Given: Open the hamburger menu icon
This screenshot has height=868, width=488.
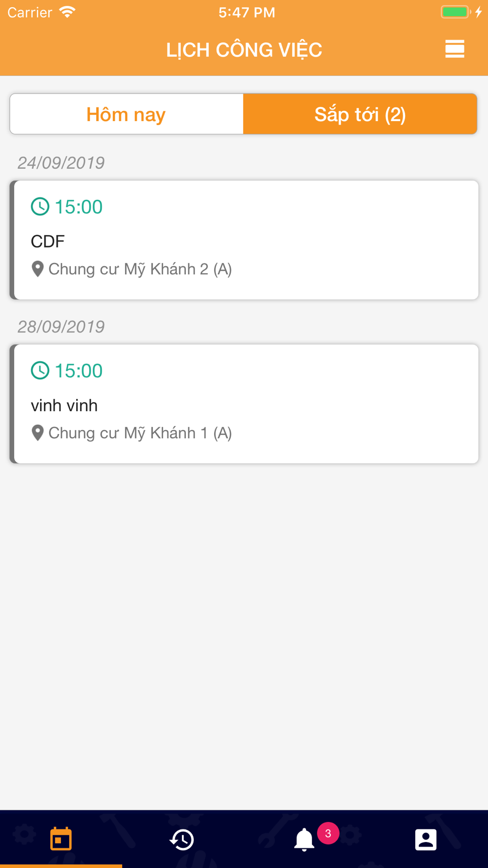Looking at the screenshot, I should [x=454, y=49].
